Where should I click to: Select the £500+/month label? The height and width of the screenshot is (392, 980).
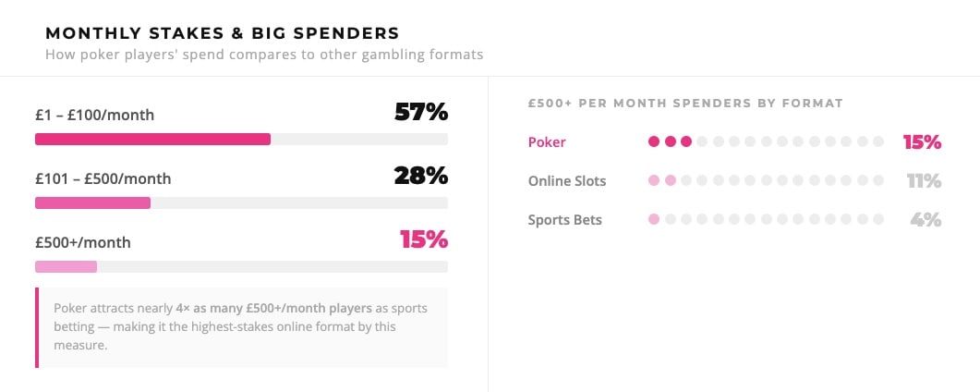(x=83, y=243)
